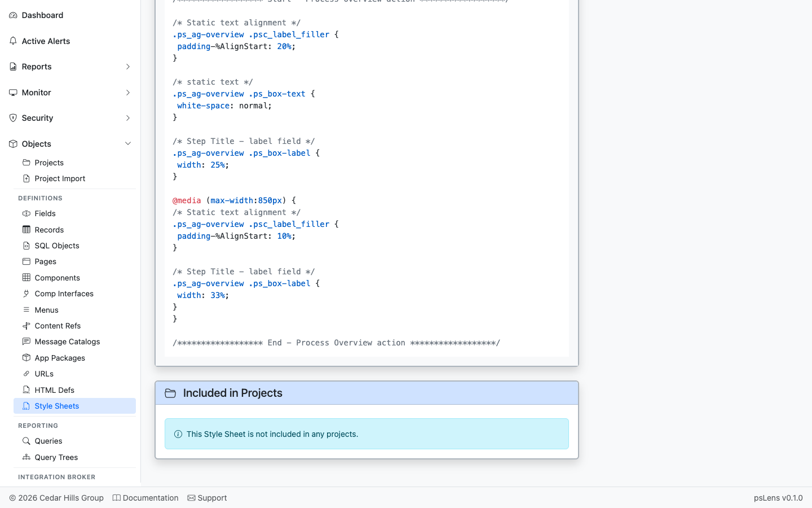This screenshot has width=812, height=508.
Task: Click the Records table icon
Action: click(27, 230)
